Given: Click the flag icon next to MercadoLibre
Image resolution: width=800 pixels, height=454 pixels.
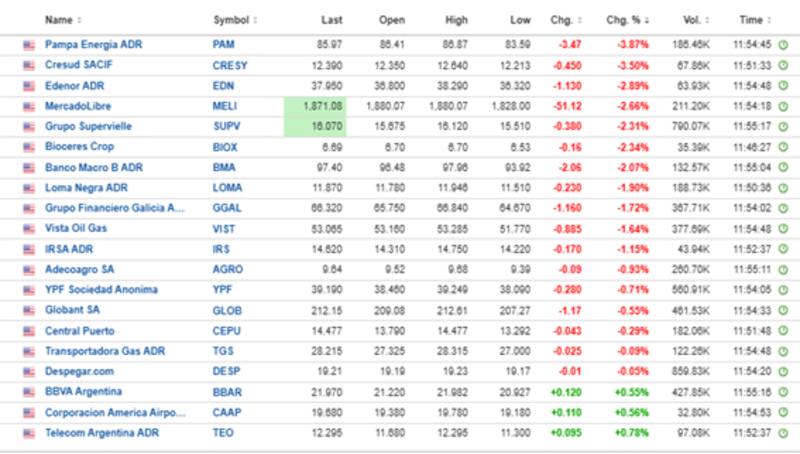Looking at the screenshot, I should (x=29, y=106).
